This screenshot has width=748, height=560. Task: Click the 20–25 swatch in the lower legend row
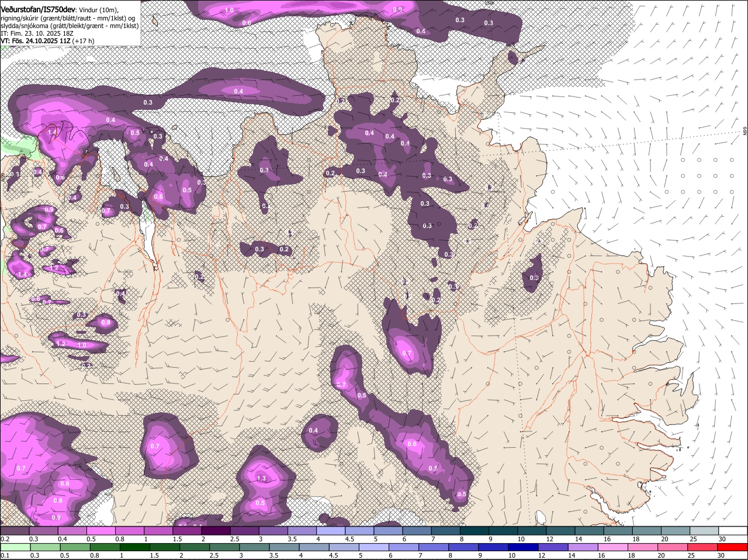[x=673, y=548]
